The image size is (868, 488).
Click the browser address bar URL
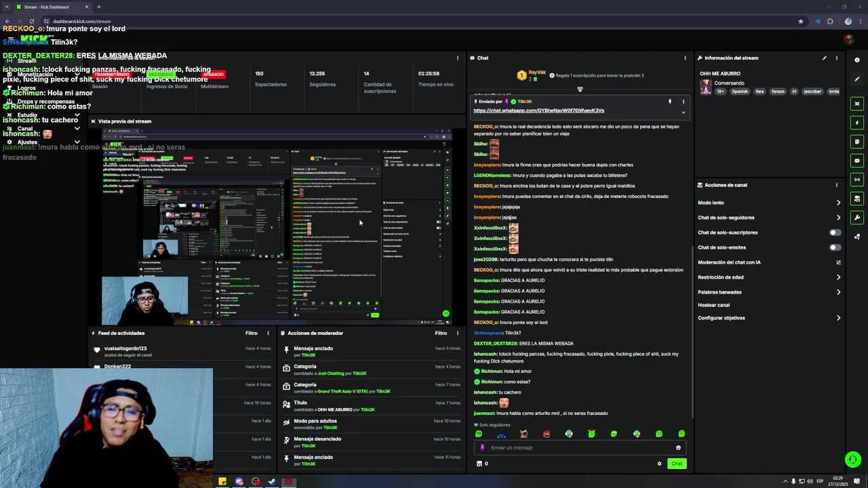click(x=81, y=21)
